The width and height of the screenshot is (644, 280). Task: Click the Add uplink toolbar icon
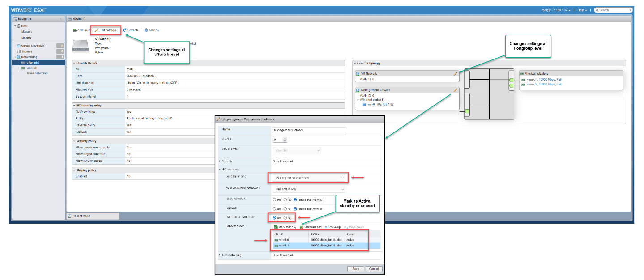tap(75, 30)
